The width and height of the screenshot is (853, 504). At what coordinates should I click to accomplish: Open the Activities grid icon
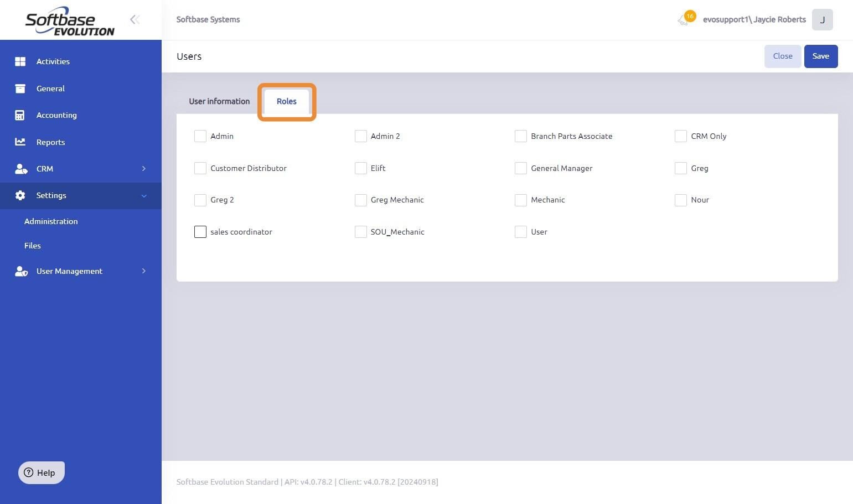(x=20, y=61)
